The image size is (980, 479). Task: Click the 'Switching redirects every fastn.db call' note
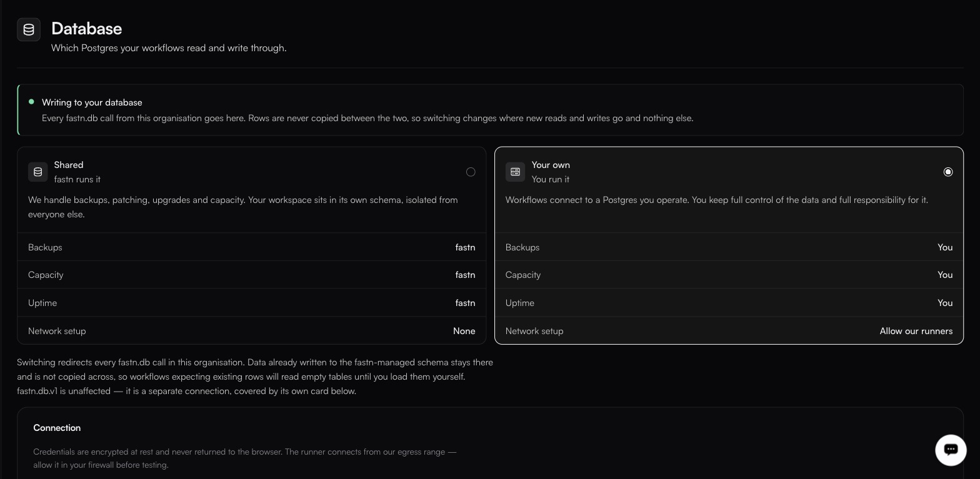click(x=255, y=377)
